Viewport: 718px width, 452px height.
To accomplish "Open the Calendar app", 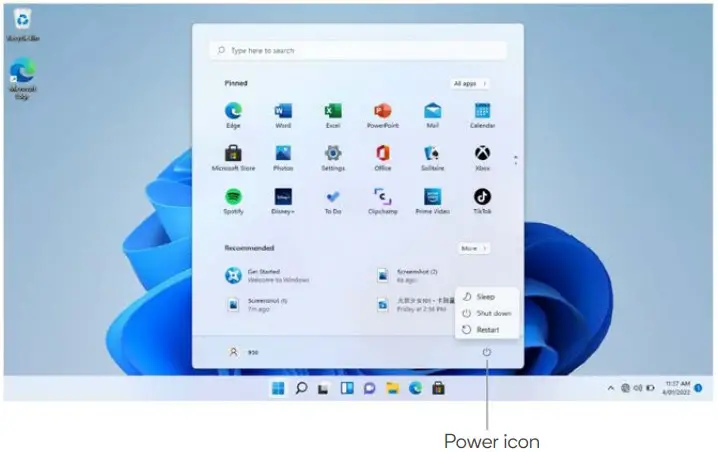I will (482, 115).
